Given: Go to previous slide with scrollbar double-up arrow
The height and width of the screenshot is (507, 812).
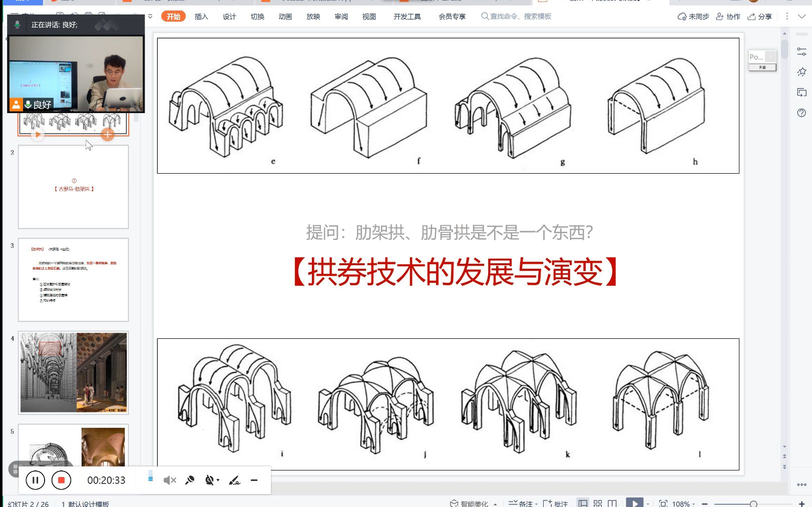Looking at the screenshot, I should [x=784, y=456].
